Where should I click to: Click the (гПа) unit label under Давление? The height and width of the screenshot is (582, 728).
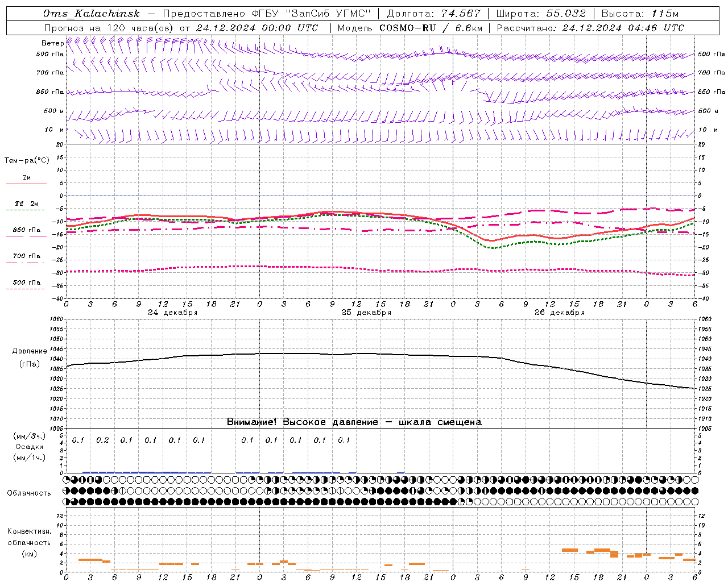30,364
